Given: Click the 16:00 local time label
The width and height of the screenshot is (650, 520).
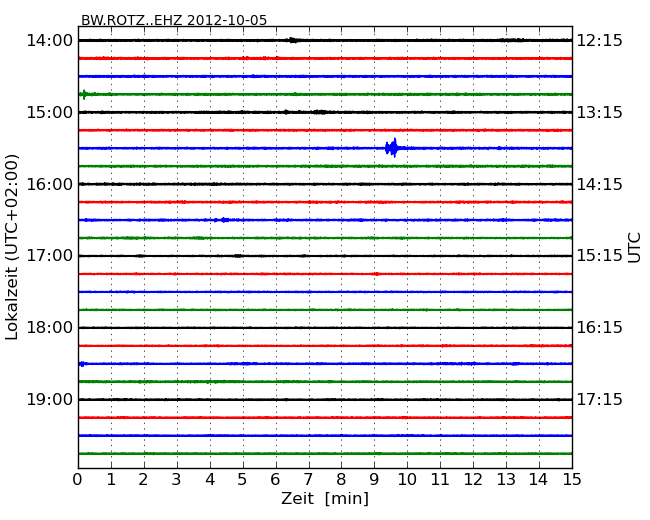Looking at the screenshot, I should [x=50, y=184].
